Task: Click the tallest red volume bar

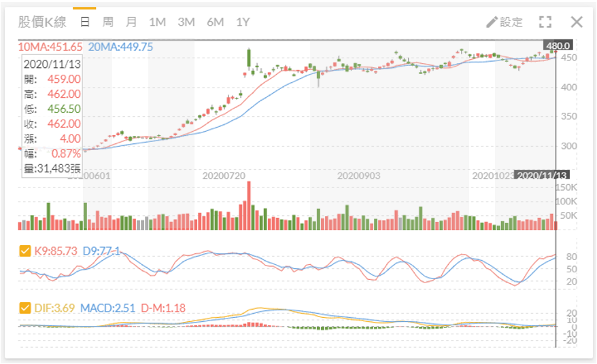Action: click(x=249, y=205)
